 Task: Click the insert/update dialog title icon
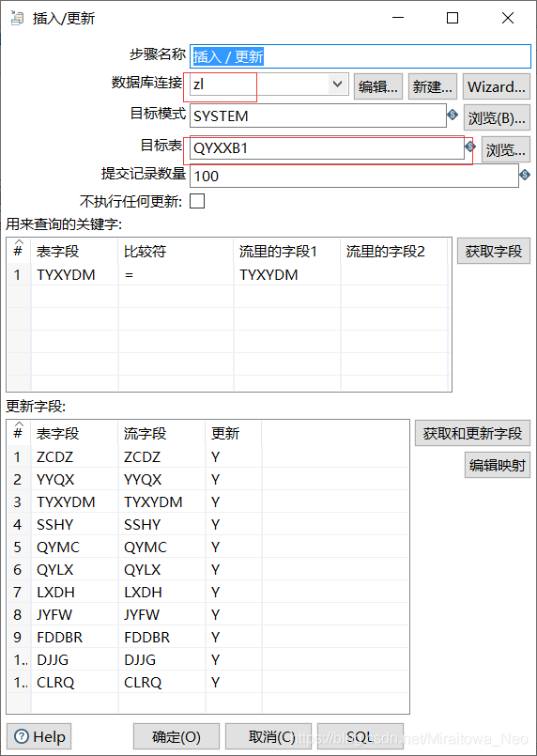[17, 19]
